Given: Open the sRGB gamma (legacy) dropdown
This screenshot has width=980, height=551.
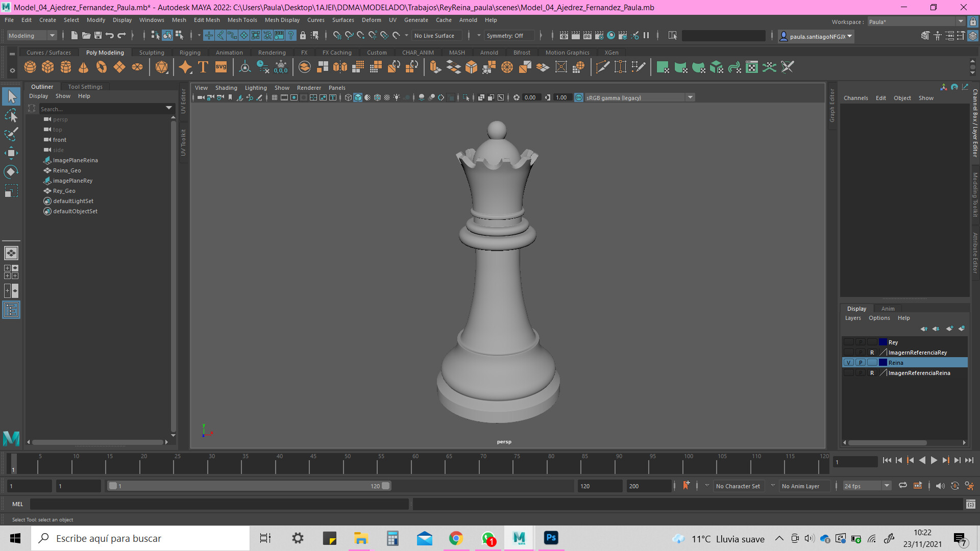Looking at the screenshot, I should [691, 97].
